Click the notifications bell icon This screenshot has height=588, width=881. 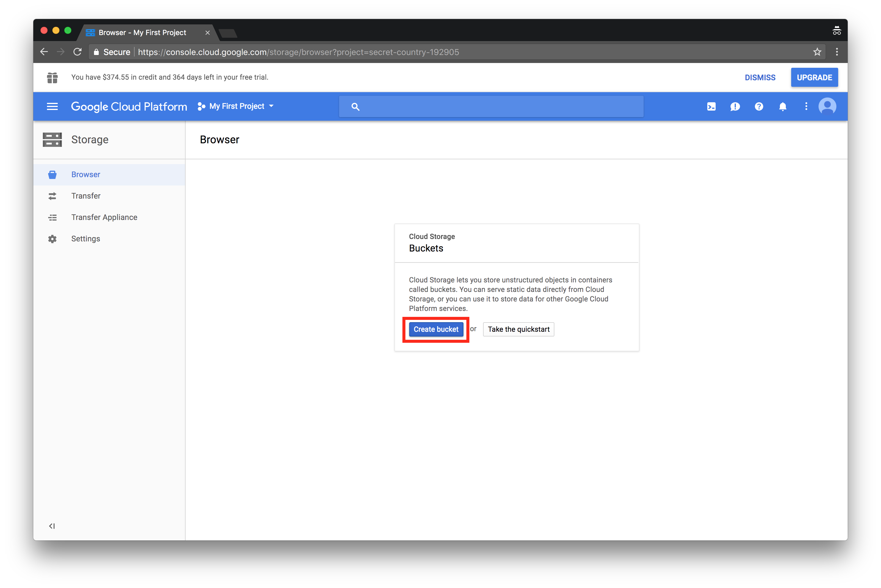pos(783,106)
